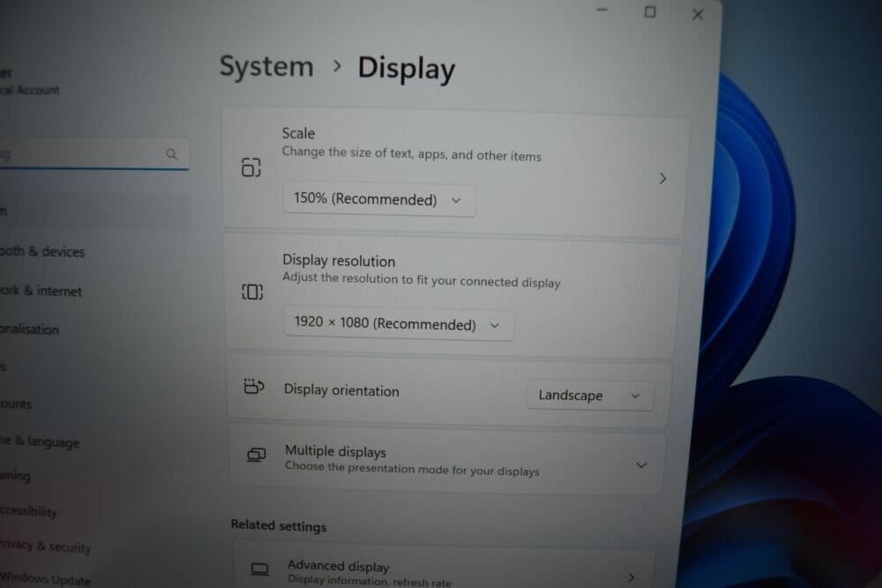Go back to System in breadcrumb
The image size is (882, 588).
[x=266, y=66]
